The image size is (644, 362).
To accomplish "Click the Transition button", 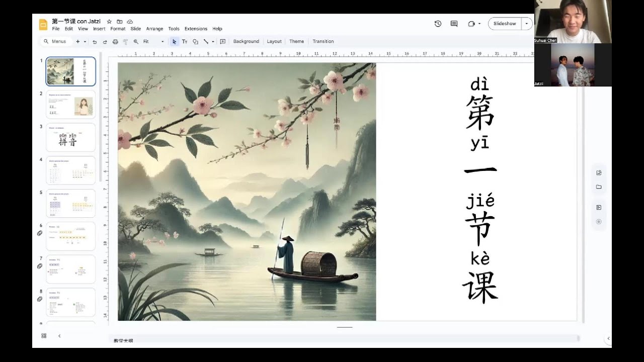I will click(x=323, y=42).
